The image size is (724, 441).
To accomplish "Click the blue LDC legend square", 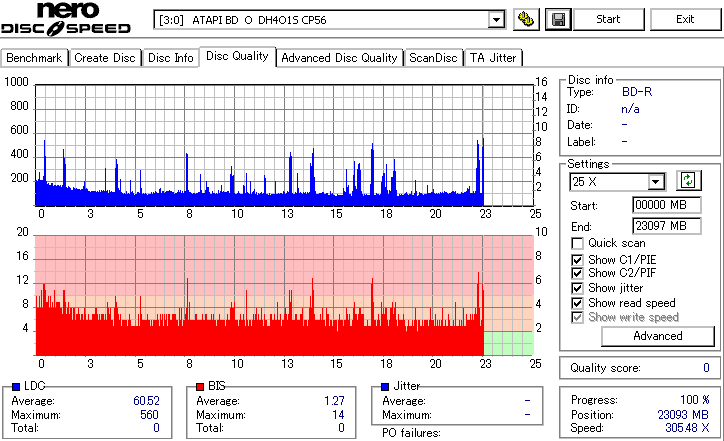I will pos(16,387).
